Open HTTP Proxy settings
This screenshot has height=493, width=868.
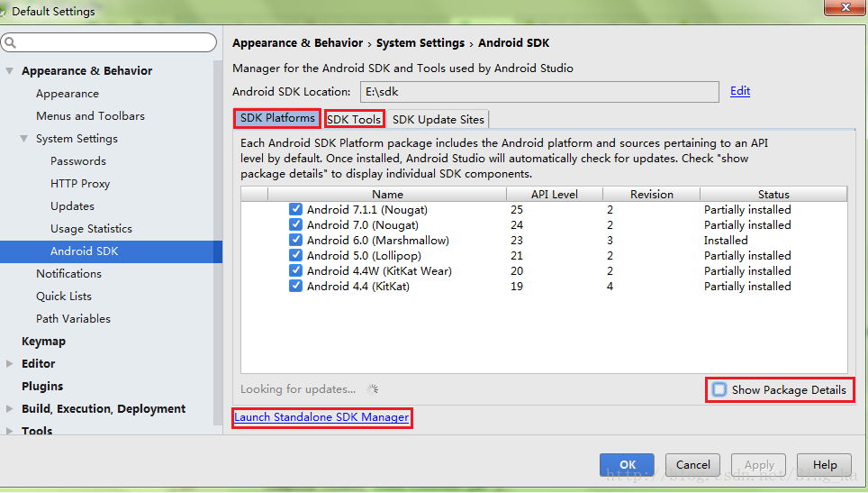click(x=80, y=183)
